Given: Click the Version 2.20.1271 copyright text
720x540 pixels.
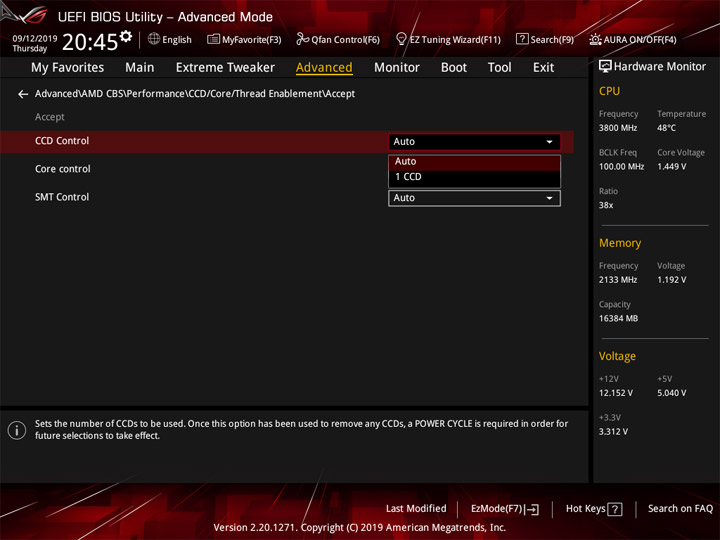Looking at the screenshot, I should point(360,528).
